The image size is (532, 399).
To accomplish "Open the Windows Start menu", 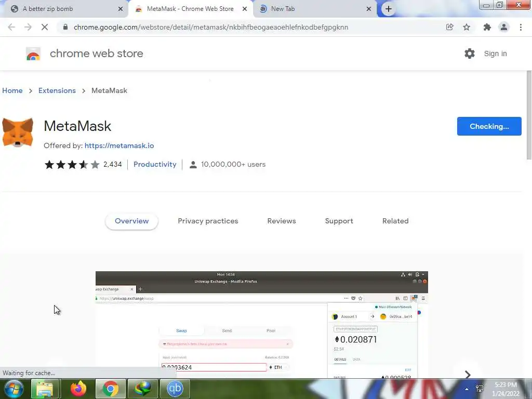I will tap(14, 389).
